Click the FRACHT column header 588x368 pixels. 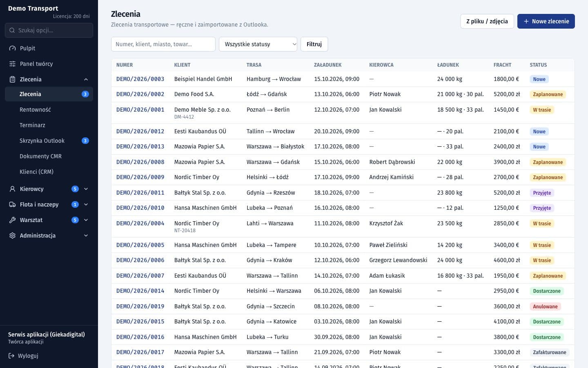pyautogui.click(x=502, y=65)
